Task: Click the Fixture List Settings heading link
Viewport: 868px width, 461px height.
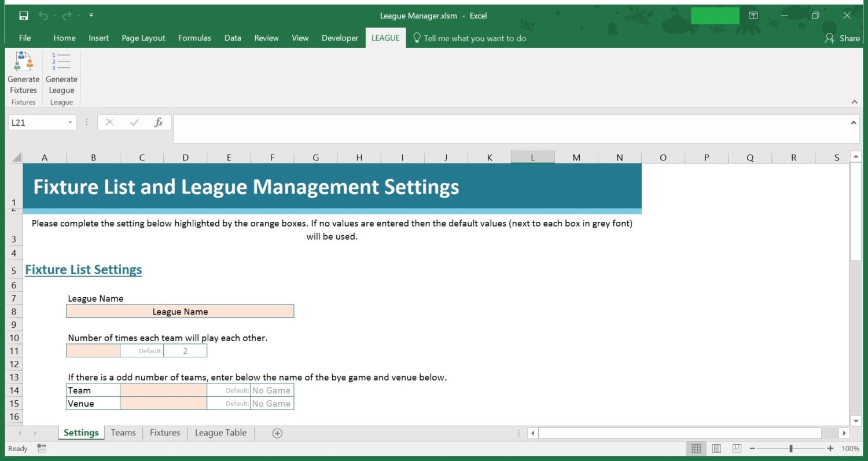Action: [83, 269]
